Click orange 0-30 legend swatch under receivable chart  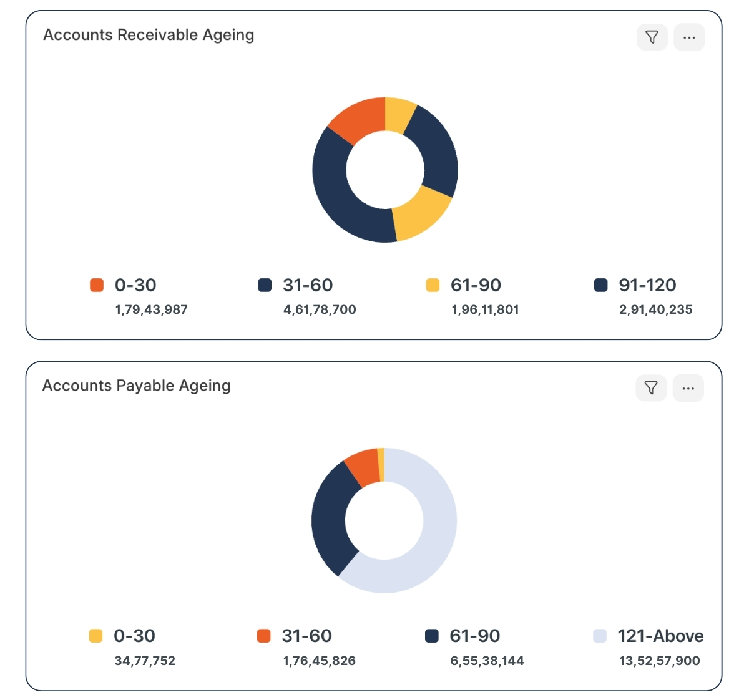97,285
